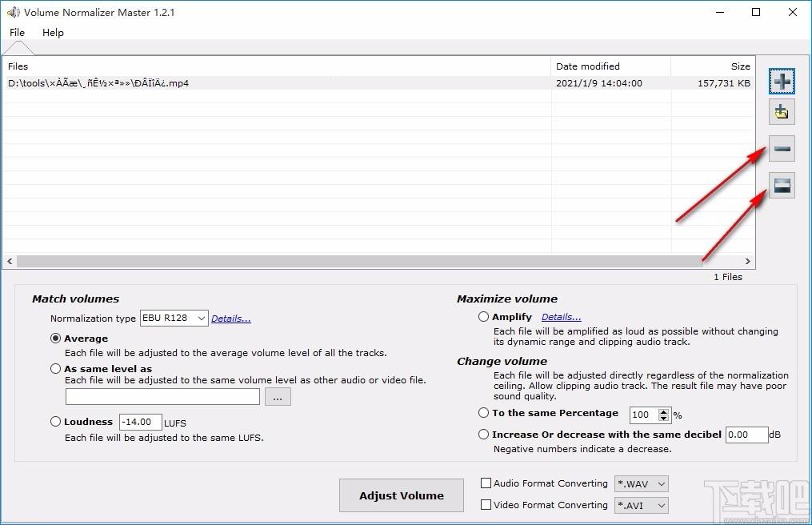
Task: Open Details link next to Amplify
Action: coord(562,317)
